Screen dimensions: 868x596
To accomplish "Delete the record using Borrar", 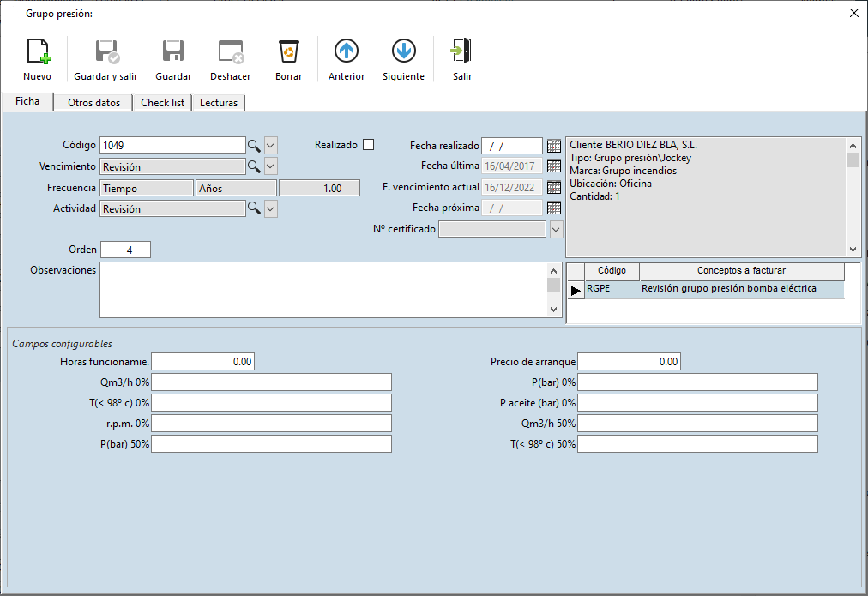I will pos(288,59).
